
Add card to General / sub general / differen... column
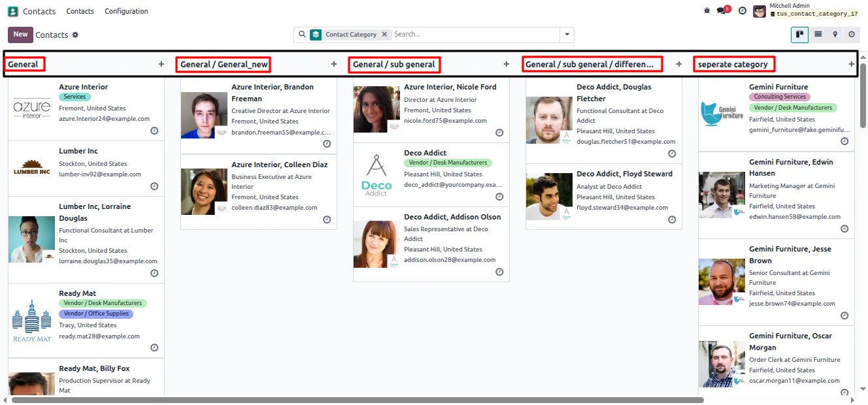[679, 64]
